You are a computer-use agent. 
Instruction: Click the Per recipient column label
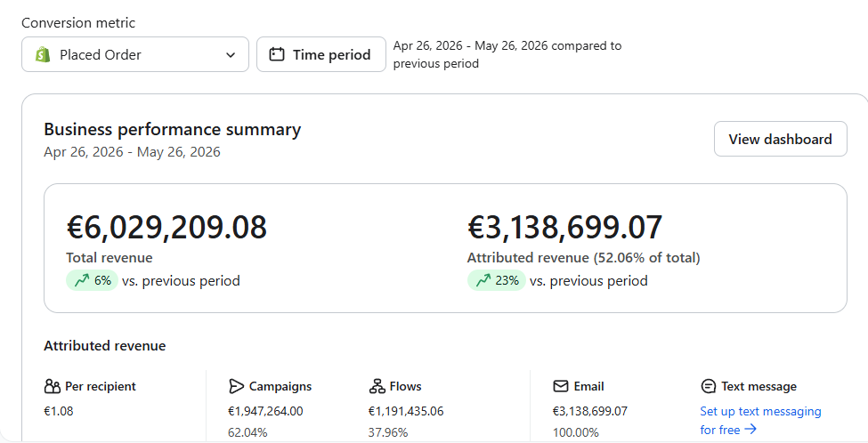point(101,386)
